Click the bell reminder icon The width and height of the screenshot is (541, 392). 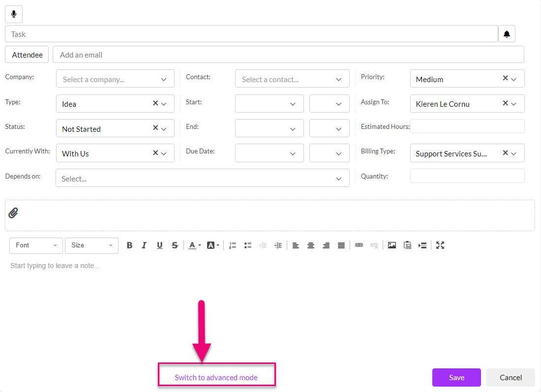(507, 34)
